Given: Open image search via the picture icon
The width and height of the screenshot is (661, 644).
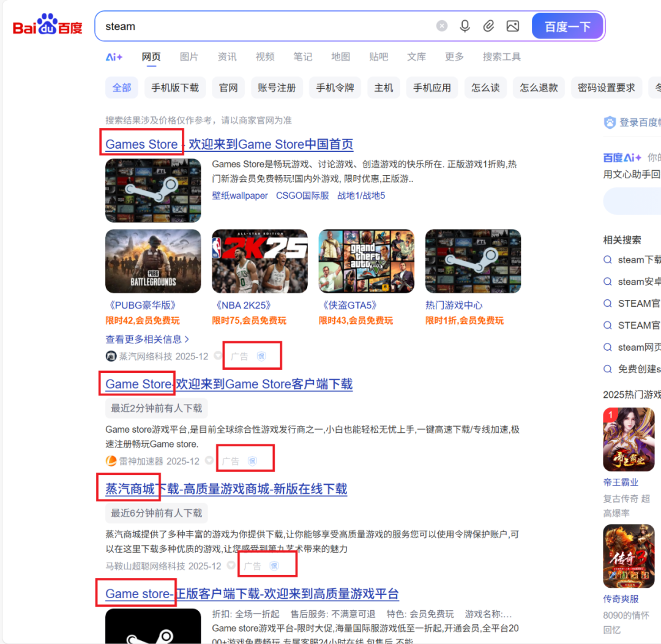Looking at the screenshot, I should [513, 26].
